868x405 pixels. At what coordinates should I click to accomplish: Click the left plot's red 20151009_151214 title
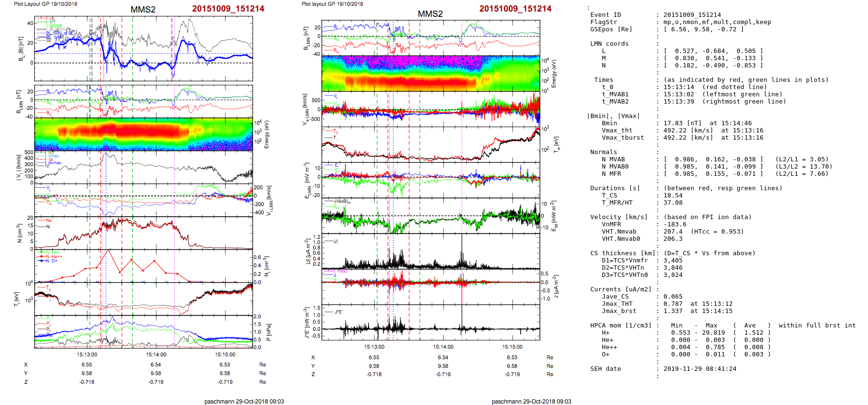(228, 9)
